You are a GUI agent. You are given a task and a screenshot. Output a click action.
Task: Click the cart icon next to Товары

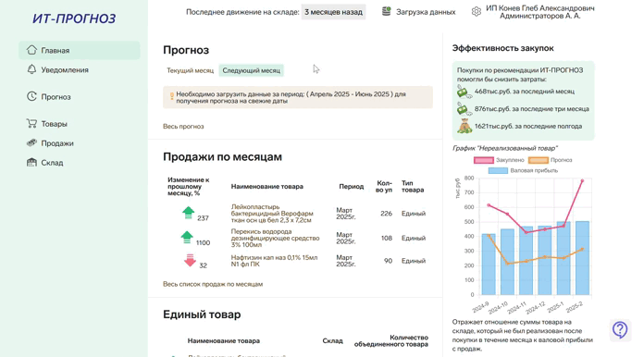click(31, 123)
